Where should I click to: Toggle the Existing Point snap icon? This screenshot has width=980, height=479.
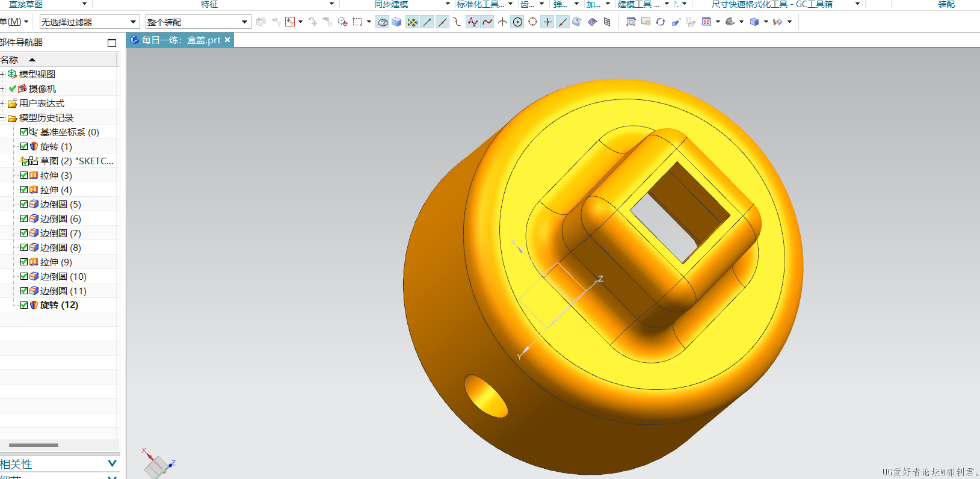(x=547, y=22)
